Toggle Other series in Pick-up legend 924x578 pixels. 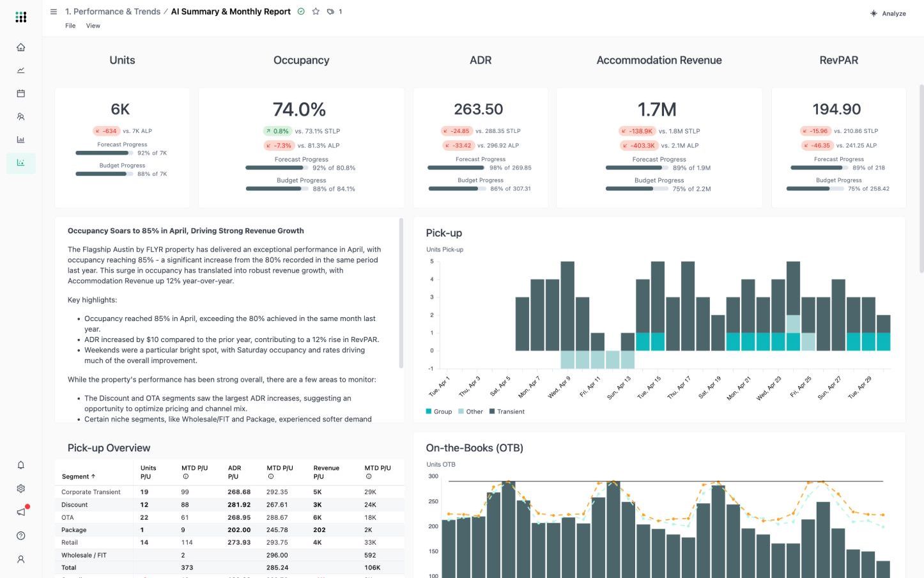(470, 412)
